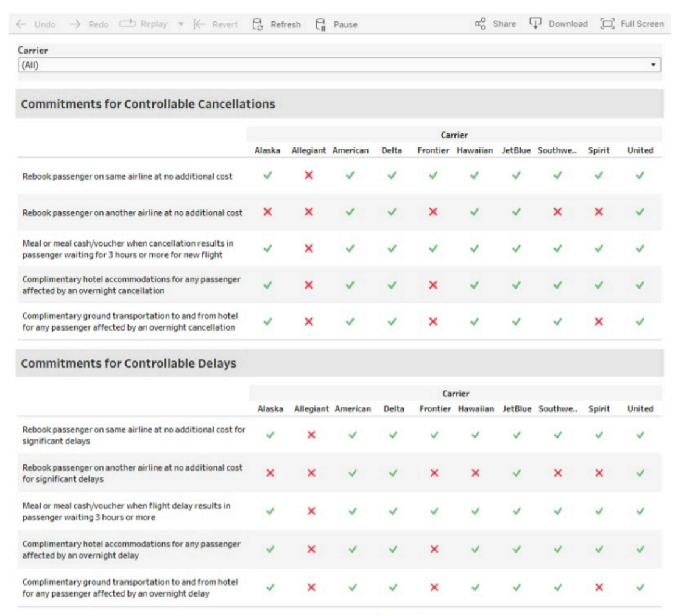Download the dashboard view

(x=559, y=24)
